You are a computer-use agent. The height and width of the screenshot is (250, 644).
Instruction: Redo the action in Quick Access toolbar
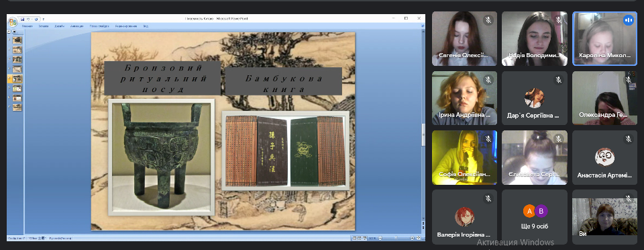click(36, 19)
